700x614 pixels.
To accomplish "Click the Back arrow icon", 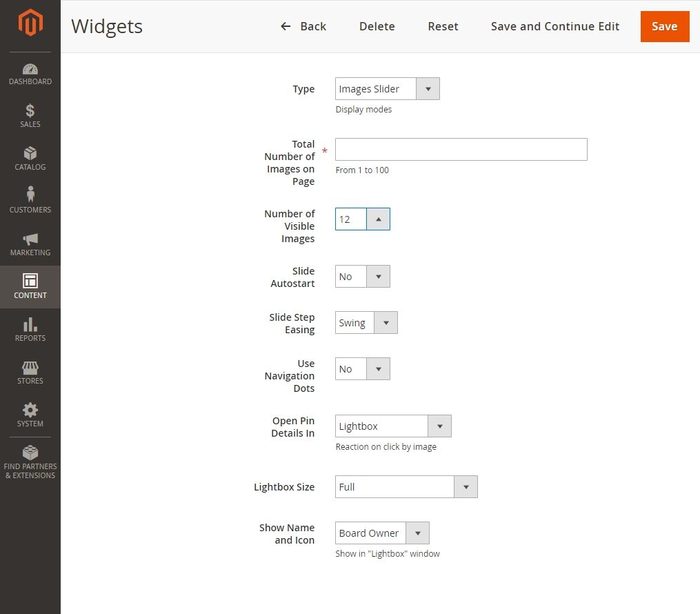I will tap(286, 26).
